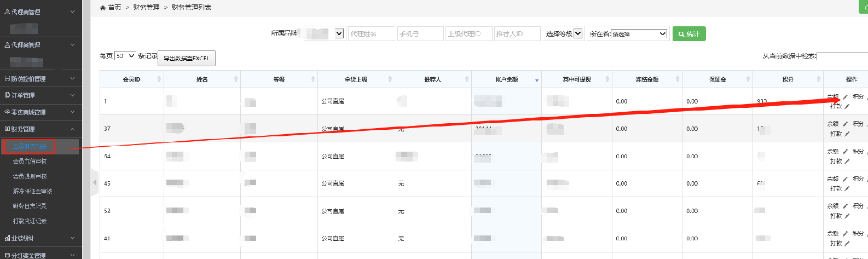Edit 打款 pencil icon for member 64

[x=847, y=161]
